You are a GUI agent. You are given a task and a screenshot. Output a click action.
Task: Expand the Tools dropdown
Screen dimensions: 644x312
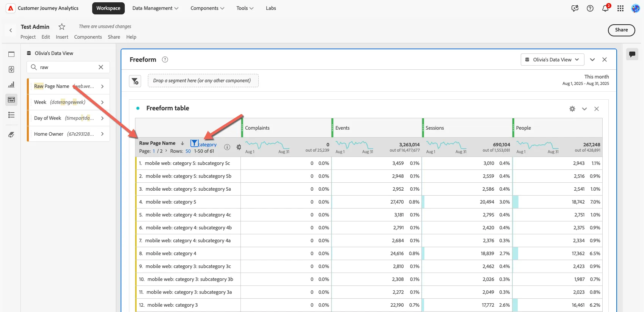pyautogui.click(x=245, y=8)
